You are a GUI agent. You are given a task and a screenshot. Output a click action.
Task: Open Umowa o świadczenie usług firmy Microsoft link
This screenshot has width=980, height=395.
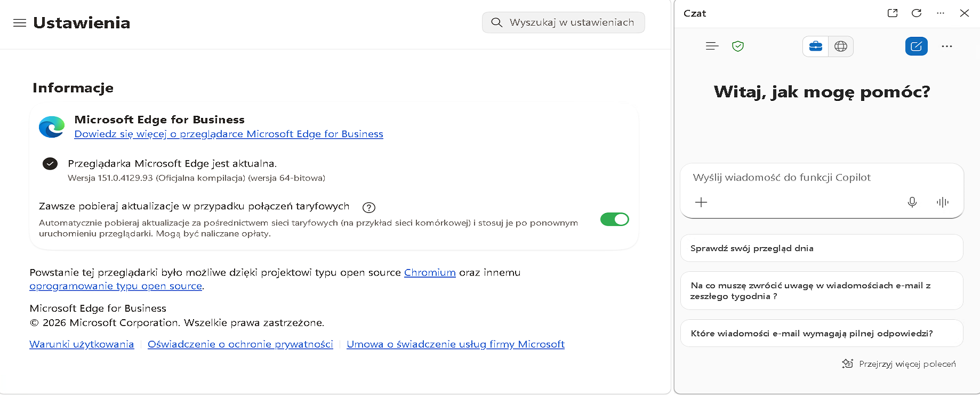tap(455, 345)
